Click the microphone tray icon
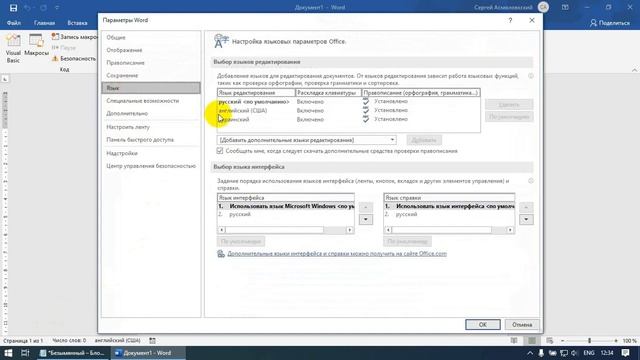Image resolution: width=640 pixels, height=360 pixels. 541,353
